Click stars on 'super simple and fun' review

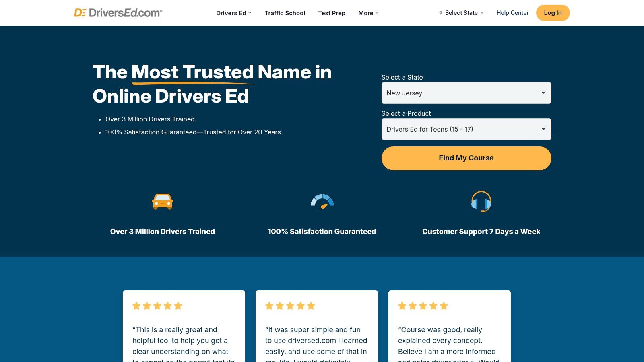click(290, 306)
